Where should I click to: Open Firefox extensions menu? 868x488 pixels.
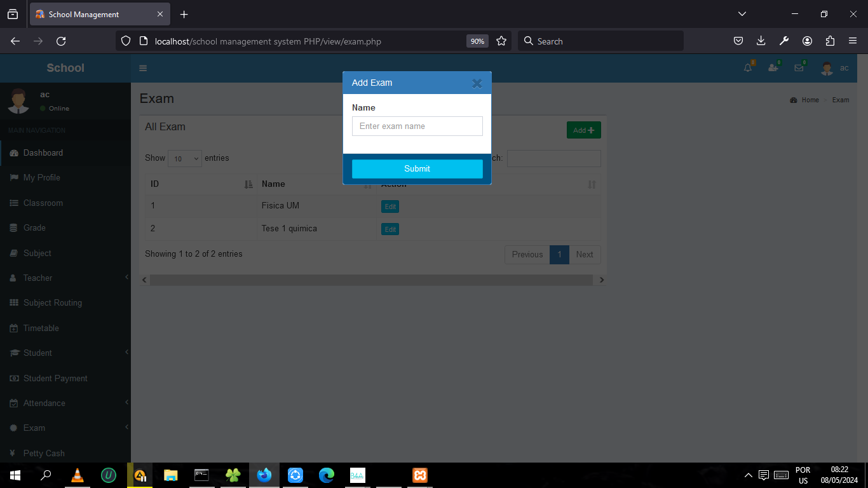[x=830, y=41]
